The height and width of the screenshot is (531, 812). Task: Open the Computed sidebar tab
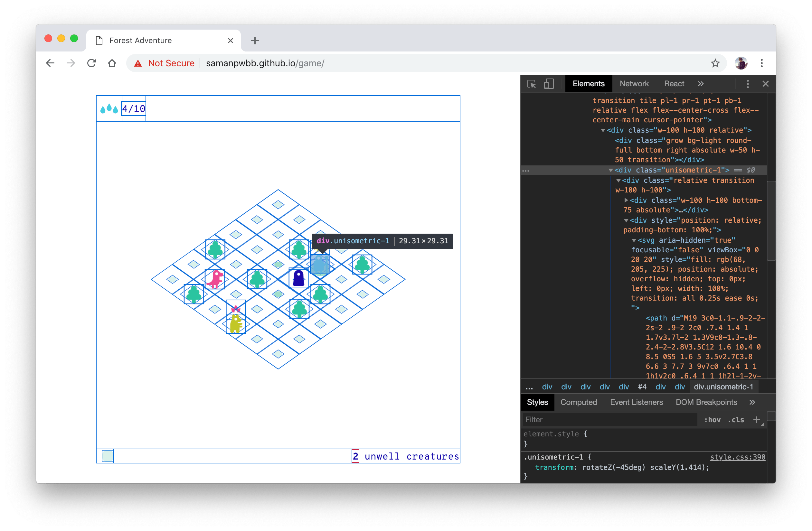579,402
